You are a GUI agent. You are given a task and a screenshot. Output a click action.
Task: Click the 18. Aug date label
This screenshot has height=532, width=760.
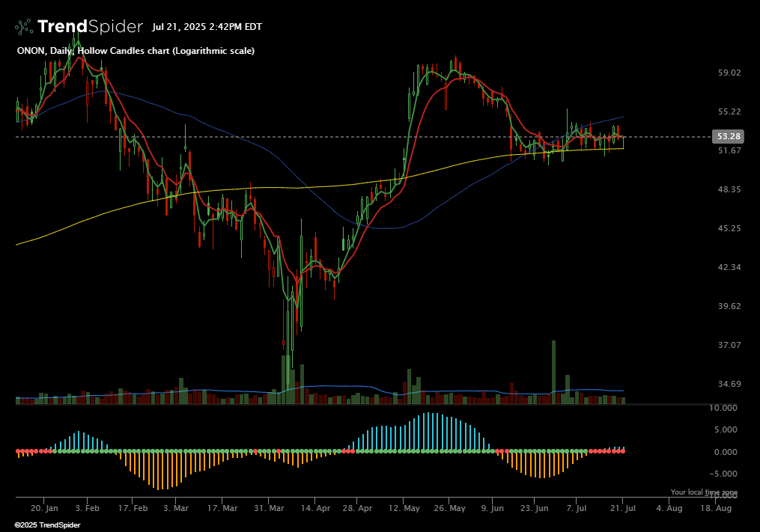click(714, 507)
